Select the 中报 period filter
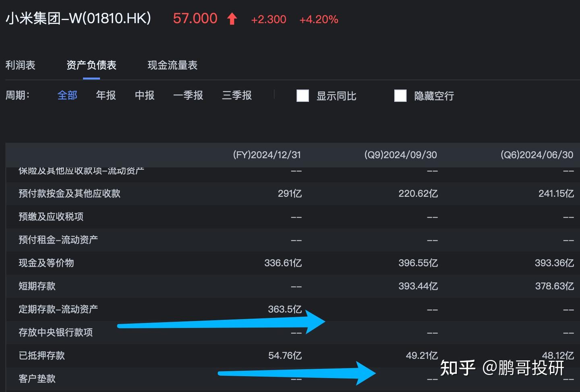 click(x=144, y=95)
